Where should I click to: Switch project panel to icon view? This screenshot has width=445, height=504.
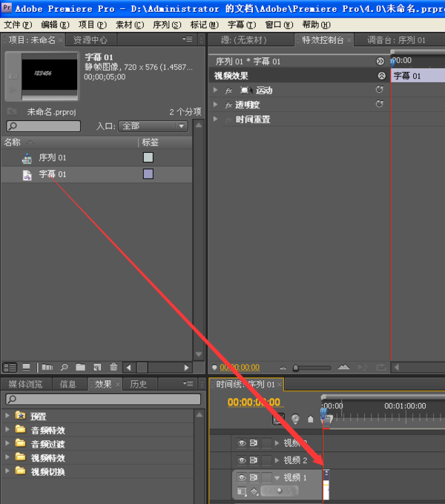[x=26, y=367]
